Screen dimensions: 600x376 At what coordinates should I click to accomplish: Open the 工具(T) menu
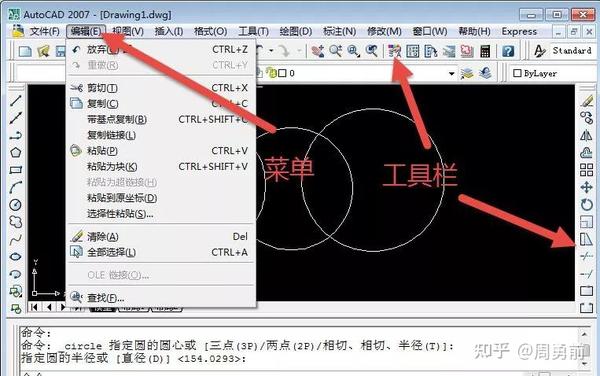click(x=254, y=31)
